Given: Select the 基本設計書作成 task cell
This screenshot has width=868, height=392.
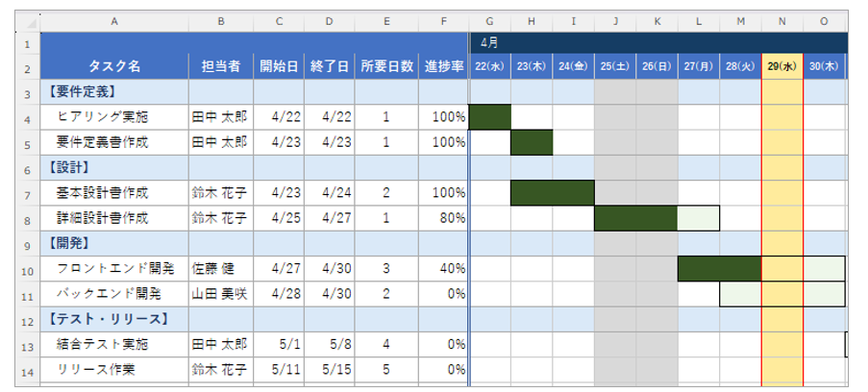Looking at the screenshot, I should [114, 193].
